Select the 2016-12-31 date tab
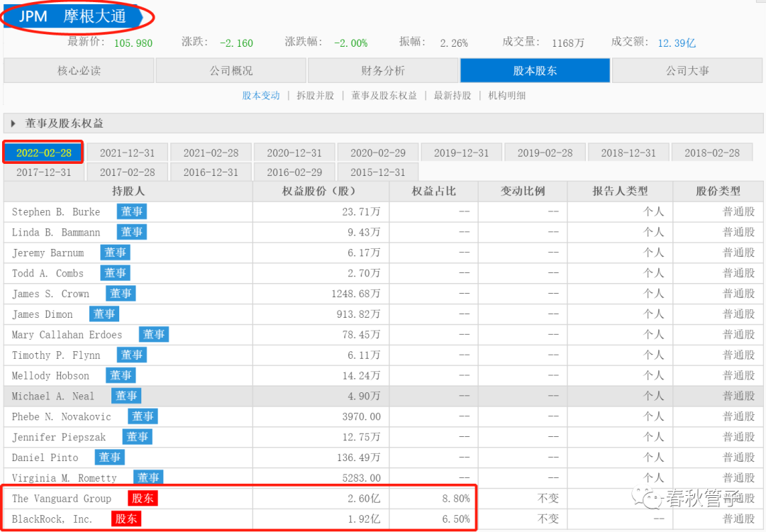766x532 pixels. pos(211,172)
